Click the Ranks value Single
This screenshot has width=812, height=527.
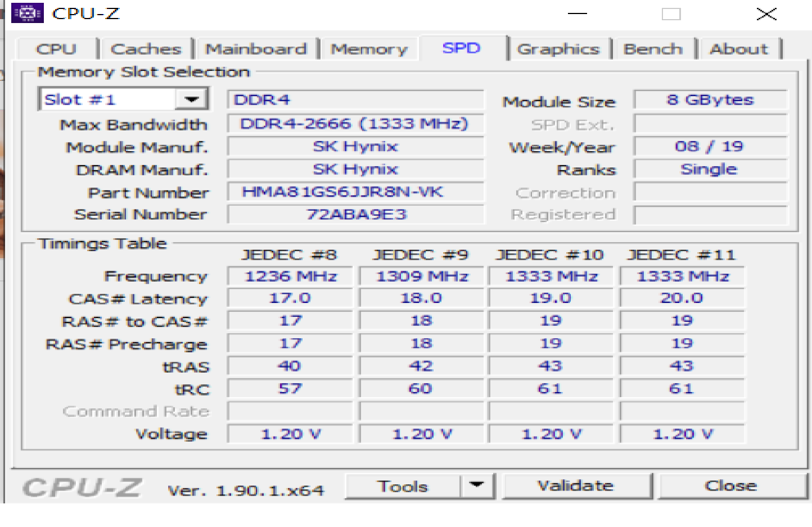point(710,169)
